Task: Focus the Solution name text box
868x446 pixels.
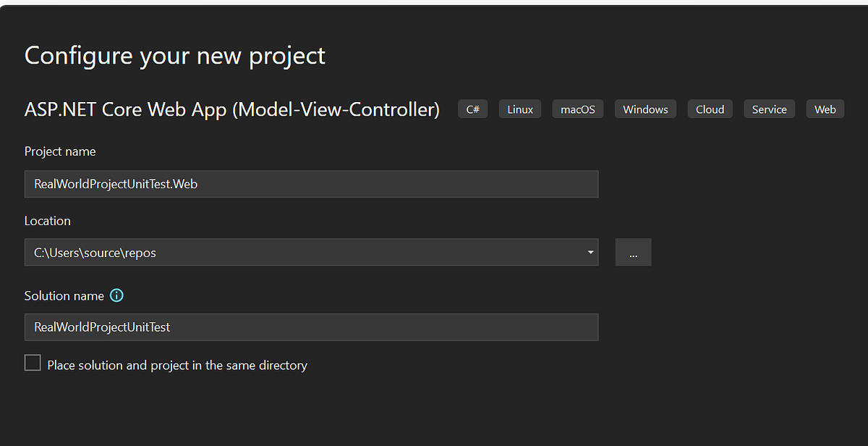Action: click(311, 327)
